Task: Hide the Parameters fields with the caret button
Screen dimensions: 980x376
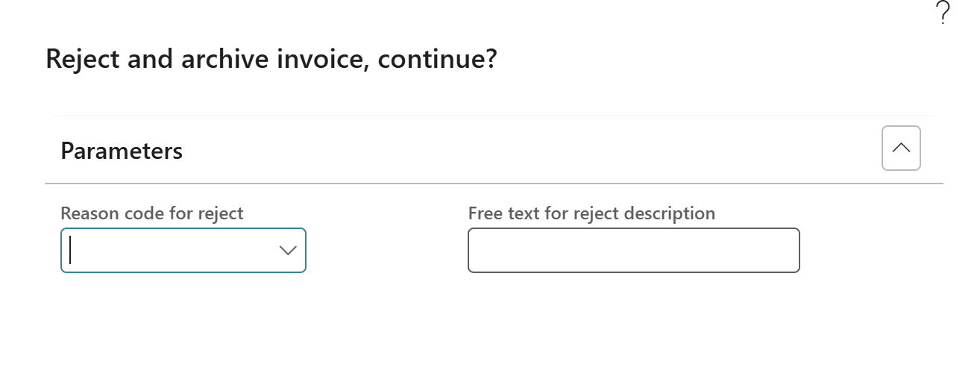Action: pyautogui.click(x=901, y=148)
